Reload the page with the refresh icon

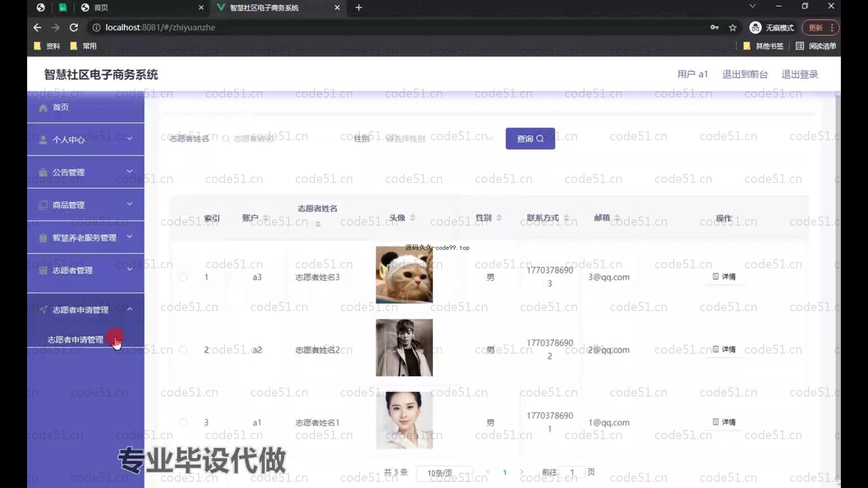point(74,27)
